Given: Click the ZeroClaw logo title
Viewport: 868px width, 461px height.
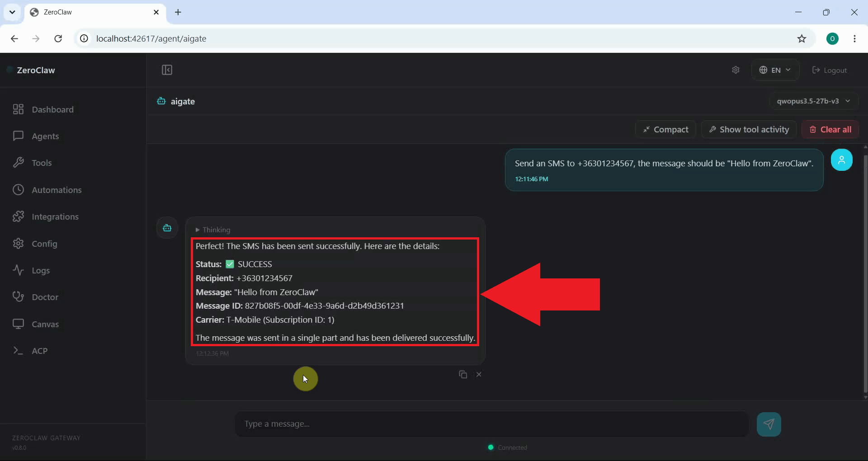Looking at the screenshot, I should (x=36, y=70).
